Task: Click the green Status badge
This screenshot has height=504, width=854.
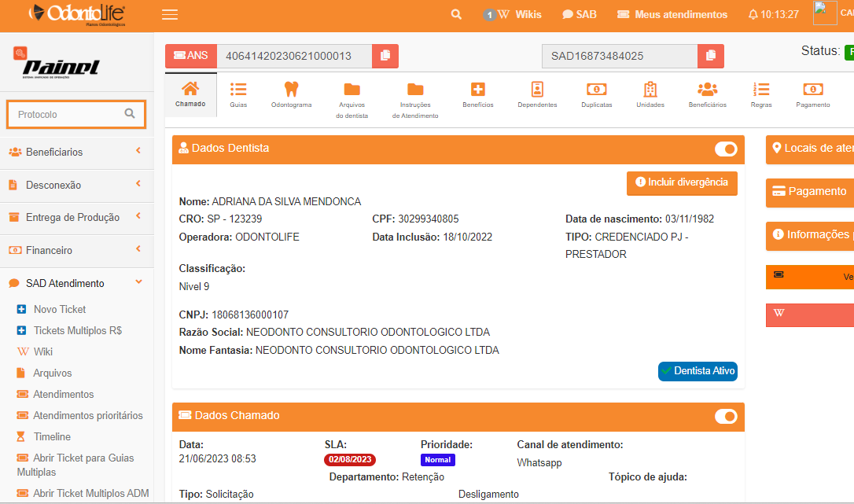Action: click(849, 53)
